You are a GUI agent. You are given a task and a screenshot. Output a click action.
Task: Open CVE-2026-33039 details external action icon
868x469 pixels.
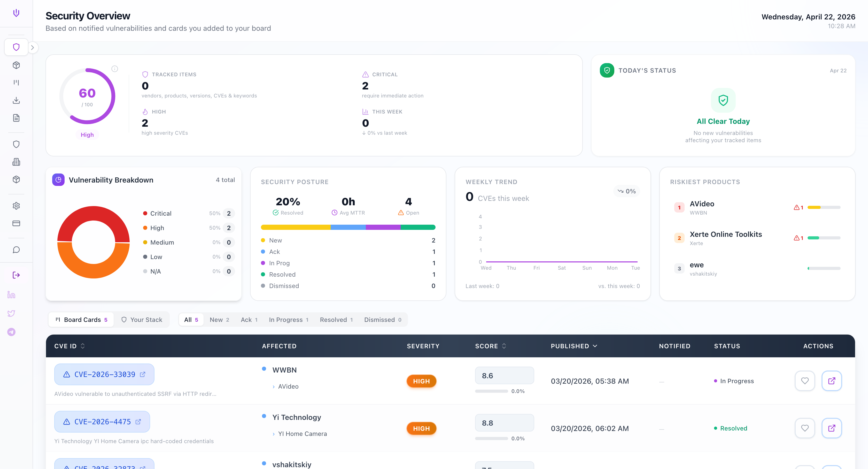click(x=832, y=381)
